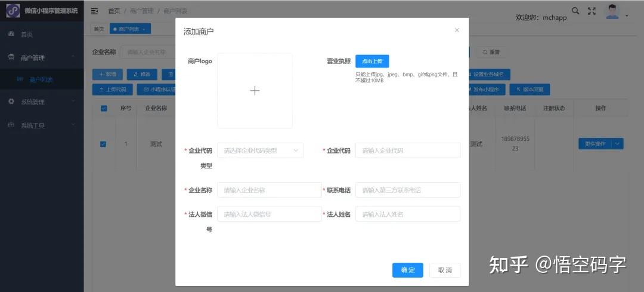Image resolution: width=644 pixels, height=292 pixels.
Task: Select the 商户列表 page tab
Action: coord(130,29)
